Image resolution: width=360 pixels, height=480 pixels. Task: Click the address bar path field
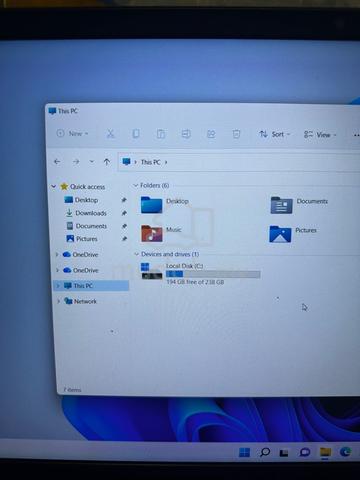point(238,162)
